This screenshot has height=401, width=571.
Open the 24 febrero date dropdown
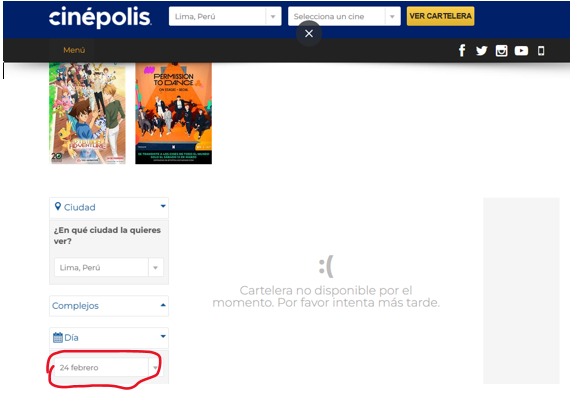109,367
